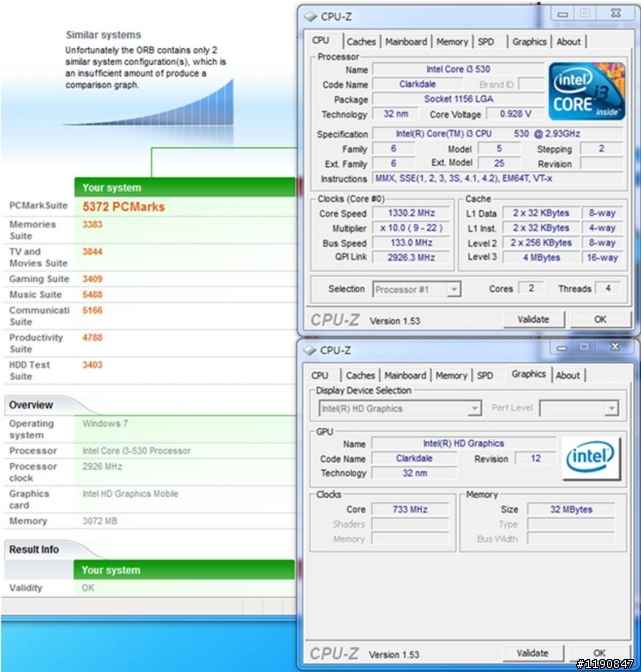The width and height of the screenshot is (641, 672).
Task: Switch to About tab in lower CPU-Z window
Action: coord(567,375)
